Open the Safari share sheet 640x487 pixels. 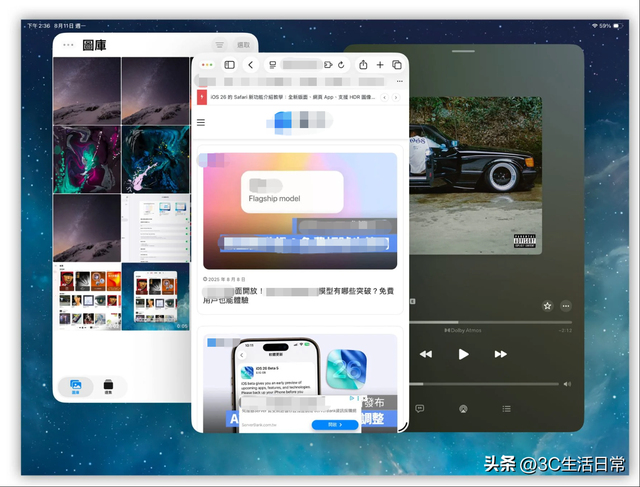(363, 64)
